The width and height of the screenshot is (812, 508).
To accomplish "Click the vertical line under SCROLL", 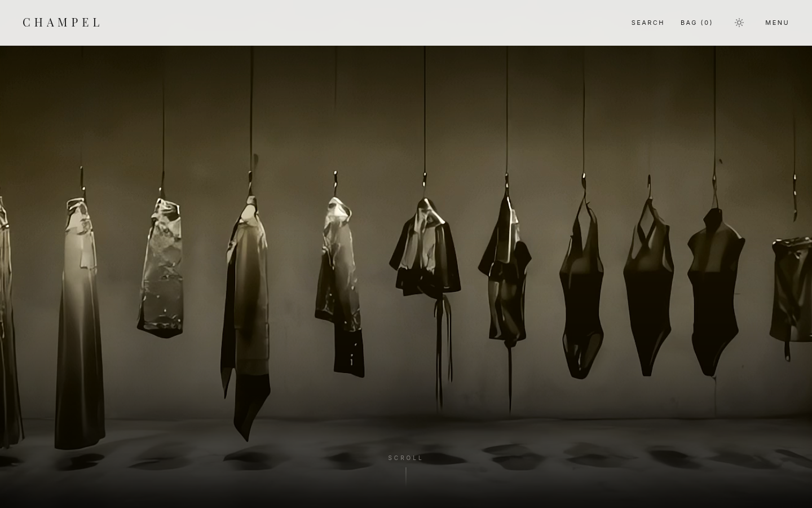I will click(406, 476).
